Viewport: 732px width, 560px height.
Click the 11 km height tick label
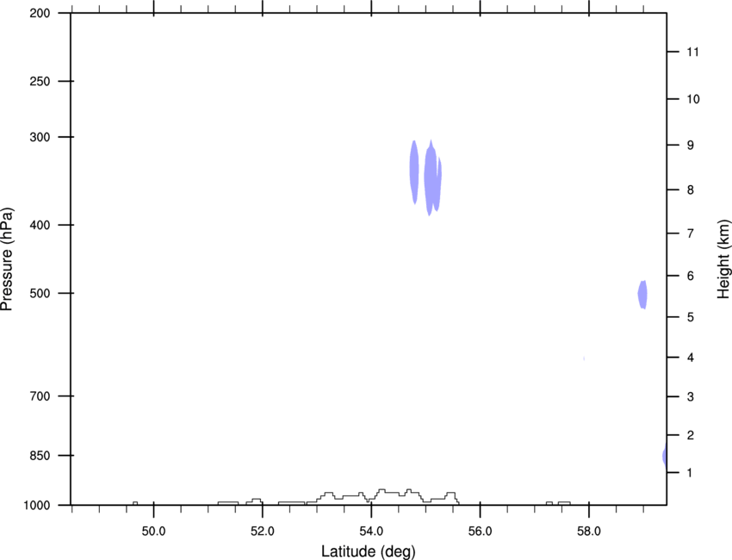click(692, 52)
